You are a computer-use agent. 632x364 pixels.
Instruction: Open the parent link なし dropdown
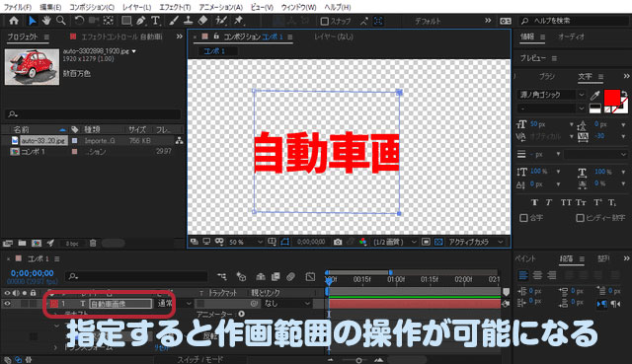coord(286,303)
